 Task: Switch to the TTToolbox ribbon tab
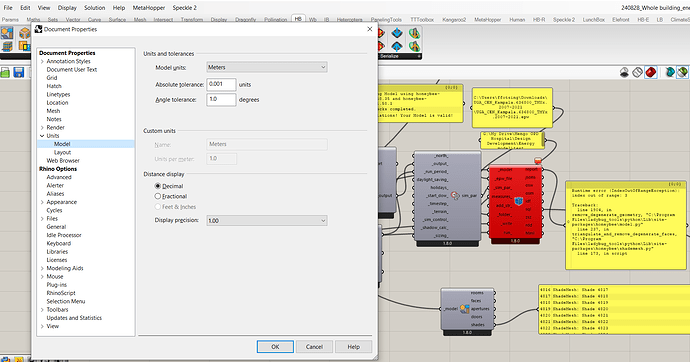point(422,20)
